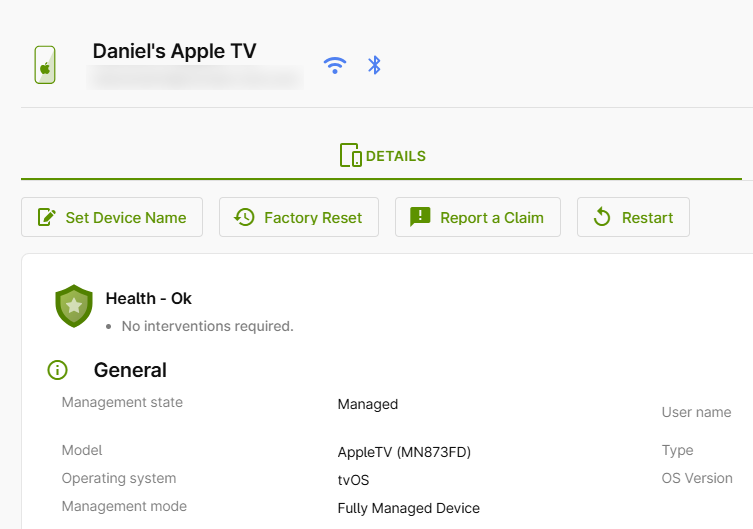
Task: Select the Fully Managed Device value
Action: pos(408,508)
